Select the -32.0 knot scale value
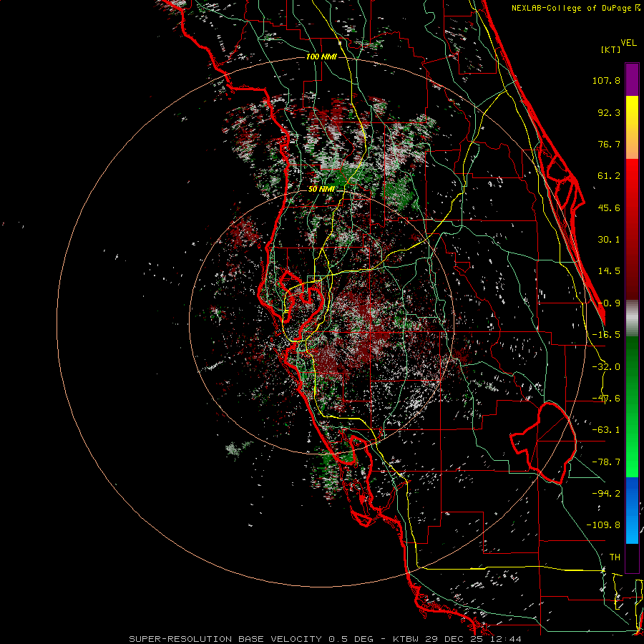Image resolution: width=644 pixels, height=644 pixels. click(606, 367)
